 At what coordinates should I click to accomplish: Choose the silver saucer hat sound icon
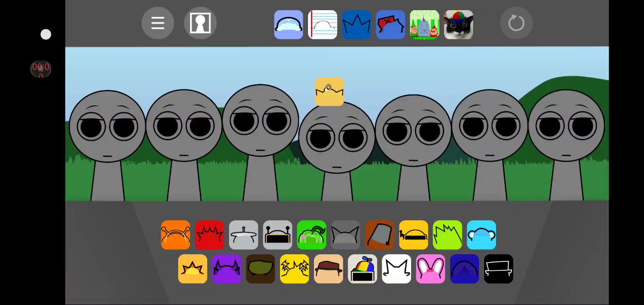click(x=244, y=235)
